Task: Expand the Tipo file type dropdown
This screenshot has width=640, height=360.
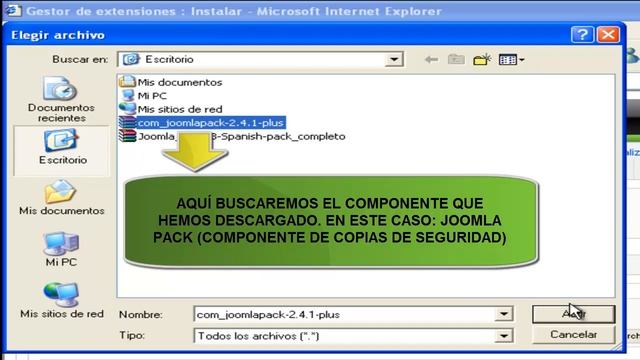Action: coord(504,336)
